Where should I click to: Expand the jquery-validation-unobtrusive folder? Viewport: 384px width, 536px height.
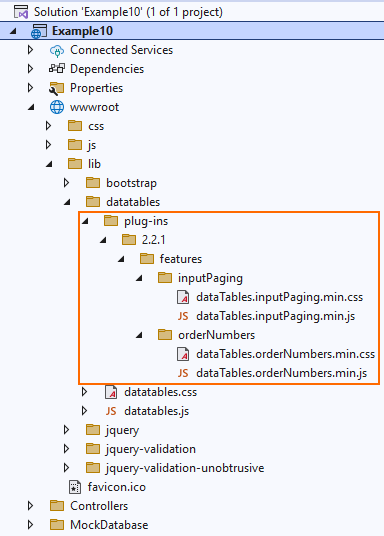(67, 468)
